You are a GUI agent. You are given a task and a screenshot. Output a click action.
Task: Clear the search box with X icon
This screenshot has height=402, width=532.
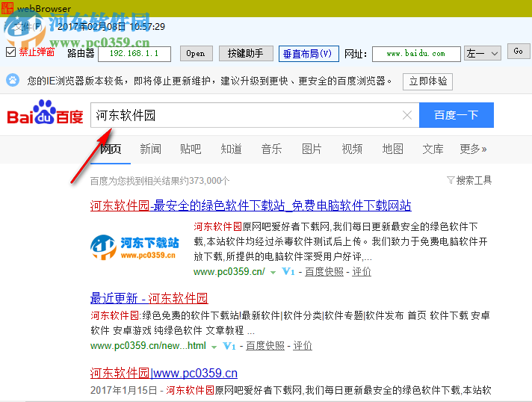(406, 115)
